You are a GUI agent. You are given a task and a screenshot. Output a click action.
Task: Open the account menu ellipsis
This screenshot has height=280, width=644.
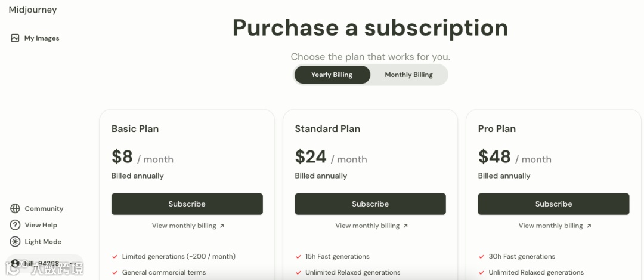[x=74, y=263]
